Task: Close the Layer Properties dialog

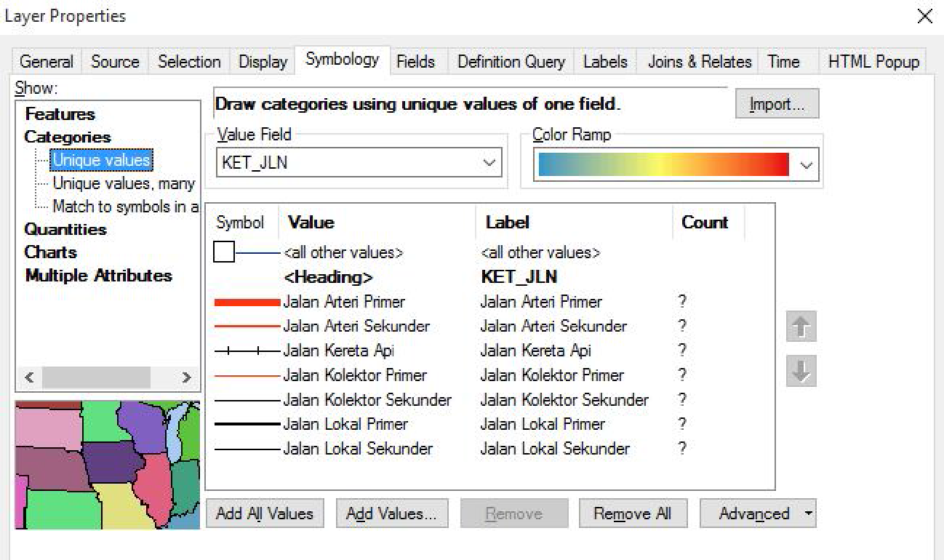Action: pyautogui.click(x=924, y=16)
